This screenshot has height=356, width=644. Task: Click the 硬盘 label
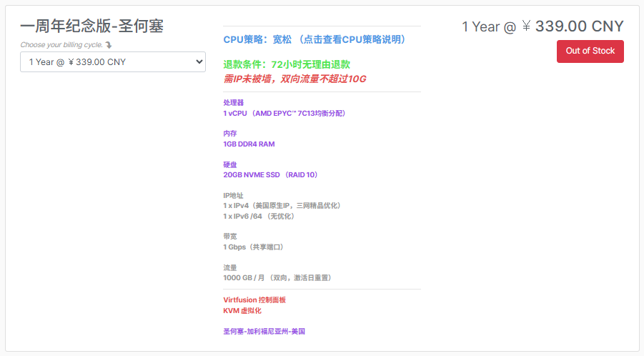230,164
